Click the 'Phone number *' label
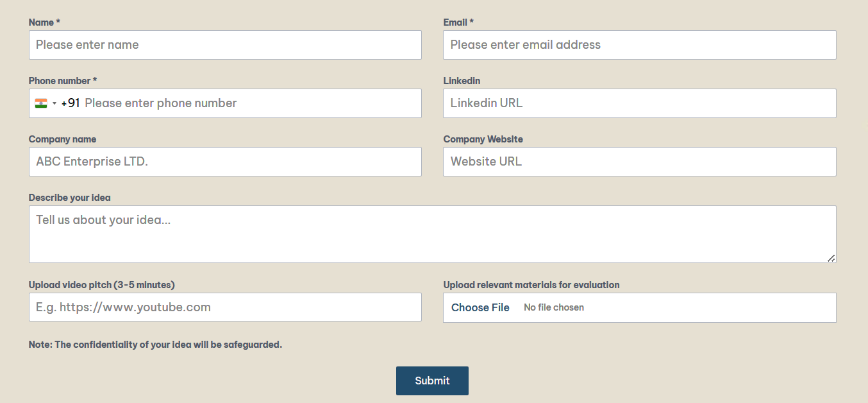 63,81
